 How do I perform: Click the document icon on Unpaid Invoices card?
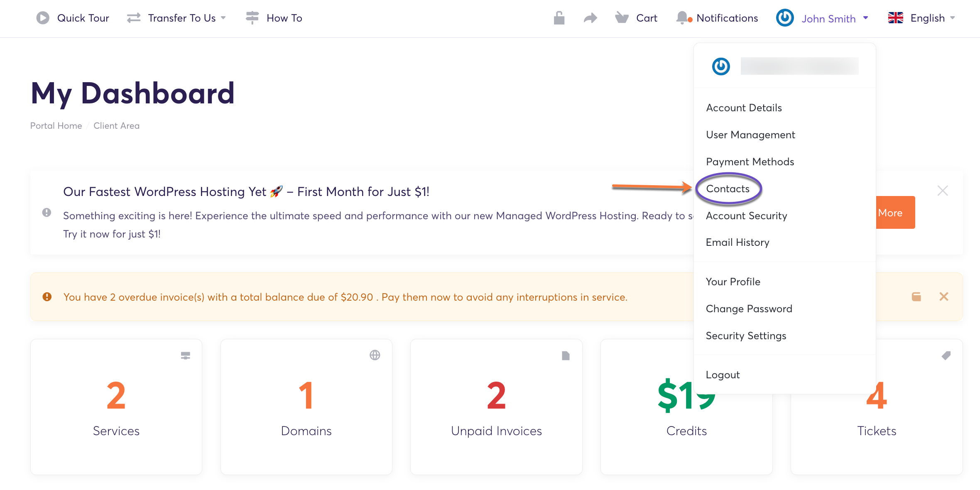pos(565,355)
